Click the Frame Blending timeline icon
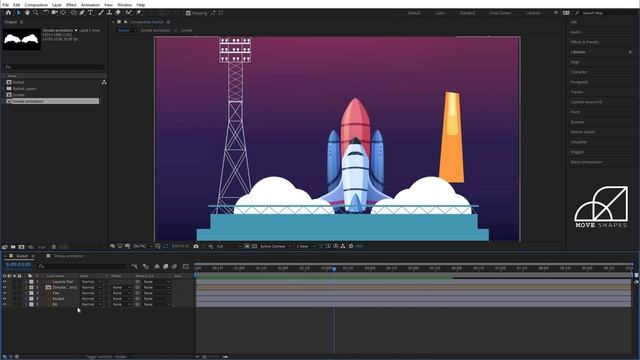Image resolution: width=640 pixels, height=360 pixels. [x=165, y=266]
